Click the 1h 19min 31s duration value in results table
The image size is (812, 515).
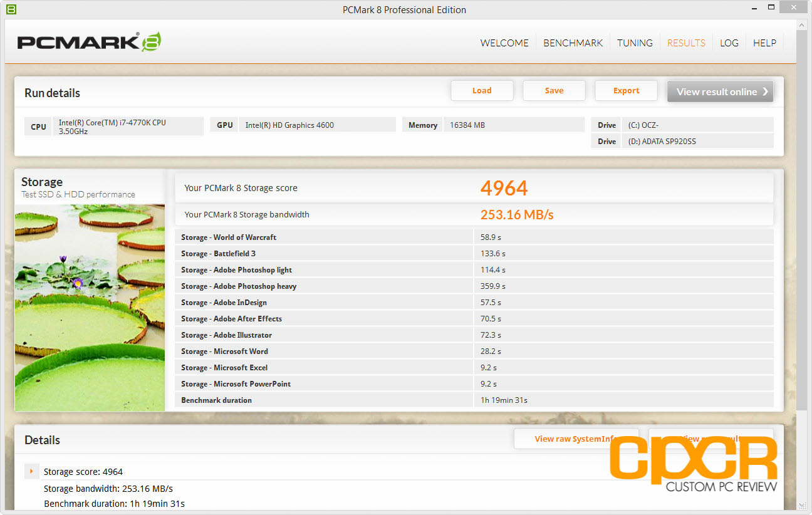click(504, 400)
